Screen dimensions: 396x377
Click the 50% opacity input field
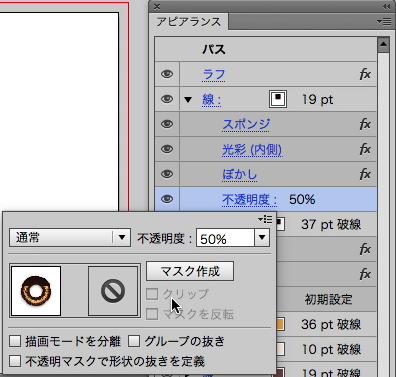coord(225,238)
